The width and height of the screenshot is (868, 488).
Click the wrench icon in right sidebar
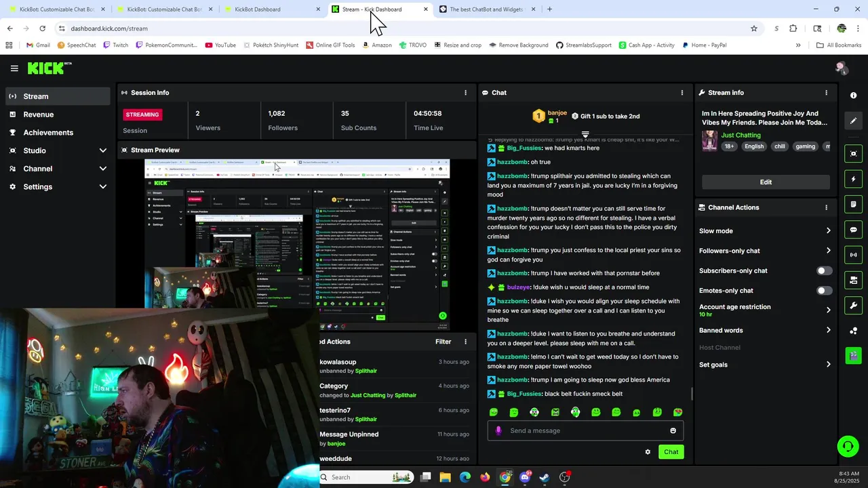click(x=854, y=305)
